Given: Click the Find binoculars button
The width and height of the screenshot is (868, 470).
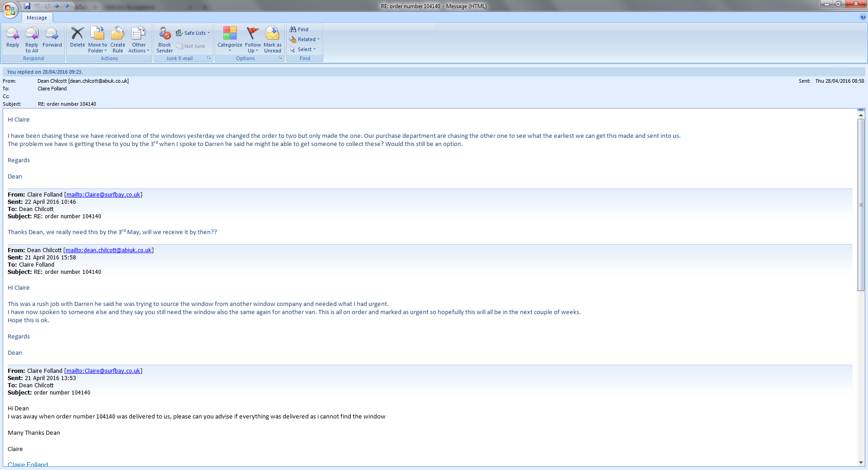Looking at the screenshot, I should pyautogui.click(x=299, y=29).
